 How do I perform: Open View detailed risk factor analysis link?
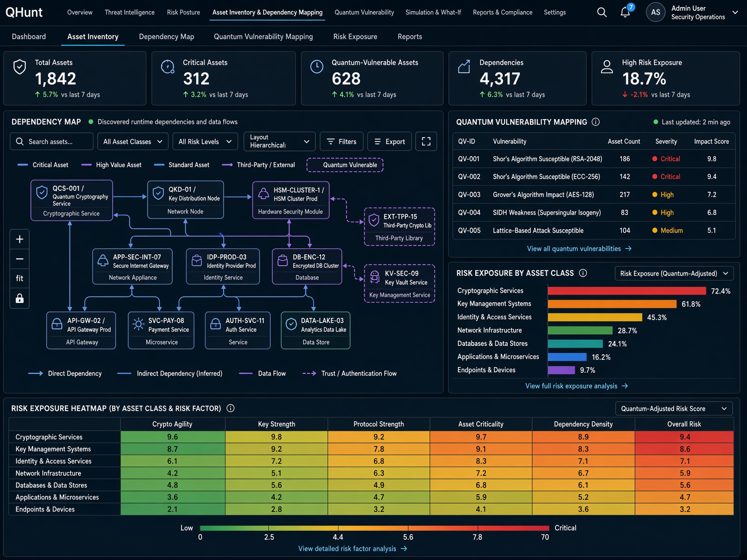352,549
